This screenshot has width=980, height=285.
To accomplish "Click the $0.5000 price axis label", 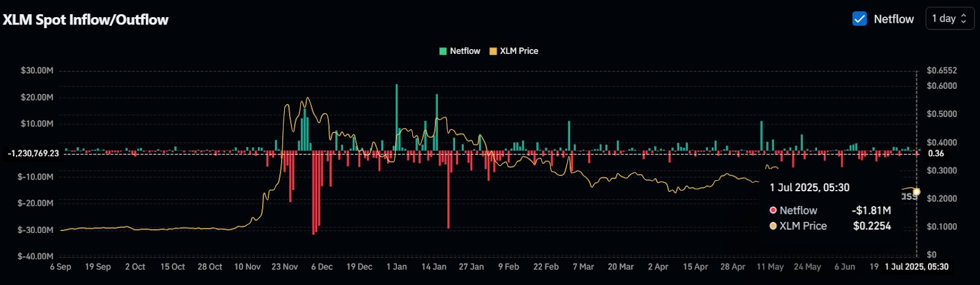I will (941, 114).
